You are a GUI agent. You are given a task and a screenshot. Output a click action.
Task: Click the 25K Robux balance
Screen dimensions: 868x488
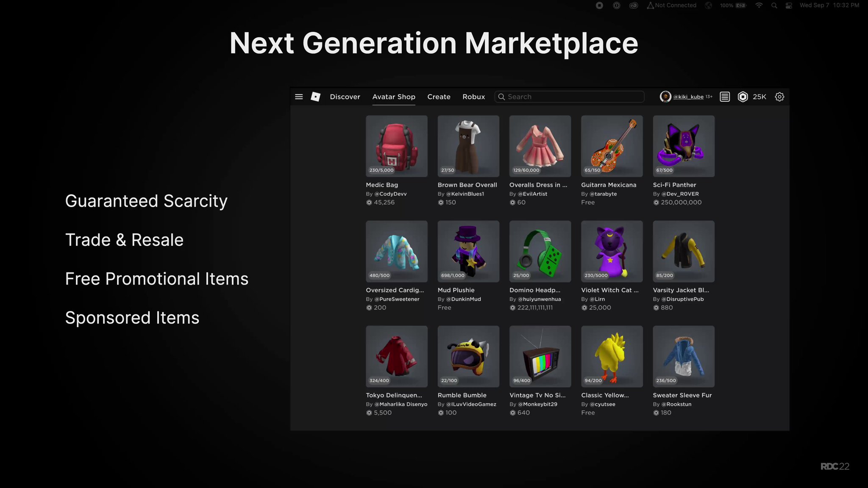coord(759,97)
